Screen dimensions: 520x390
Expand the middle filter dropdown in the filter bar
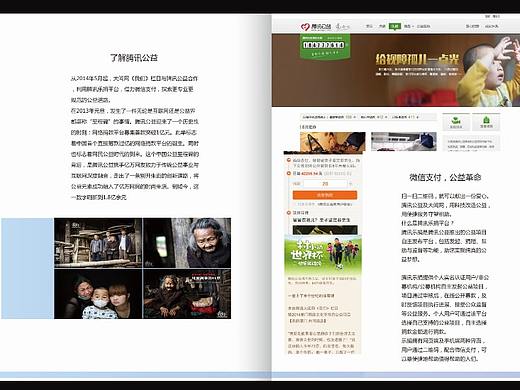click(x=373, y=117)
